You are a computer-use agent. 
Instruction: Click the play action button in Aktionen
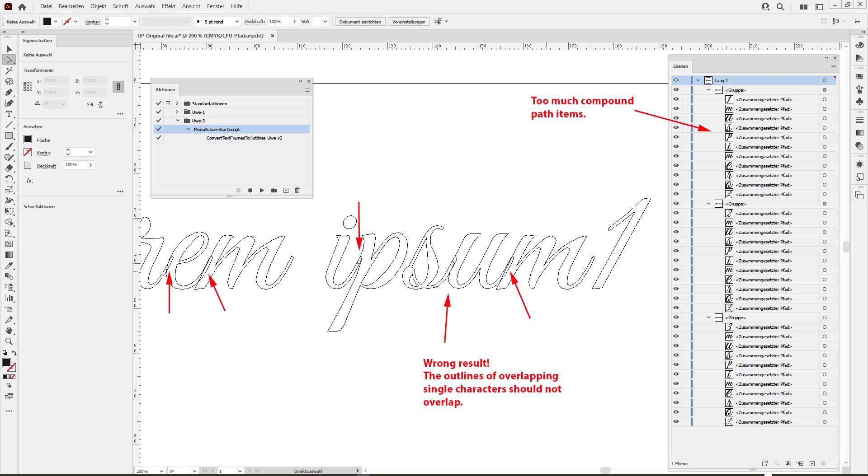[262, 191]
